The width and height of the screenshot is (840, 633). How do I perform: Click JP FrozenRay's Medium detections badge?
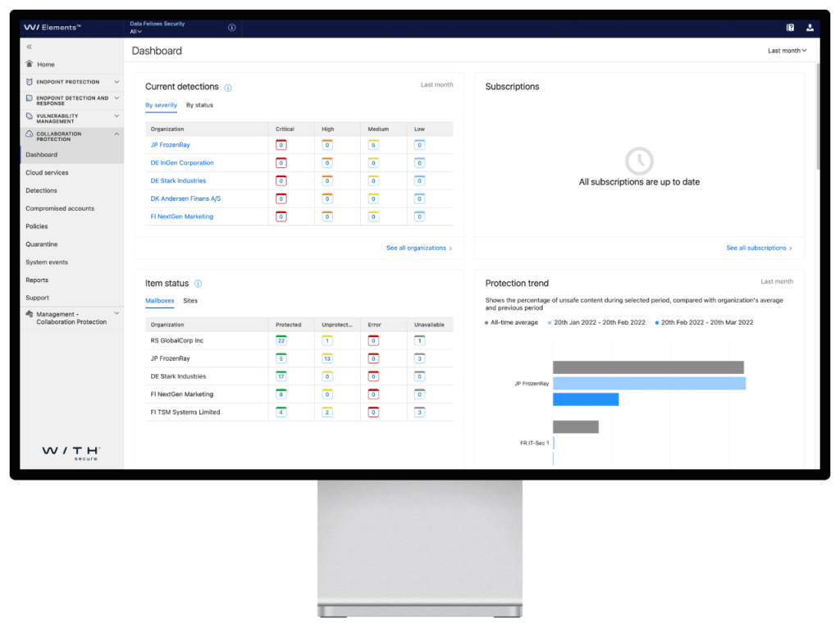coord(373,145)
